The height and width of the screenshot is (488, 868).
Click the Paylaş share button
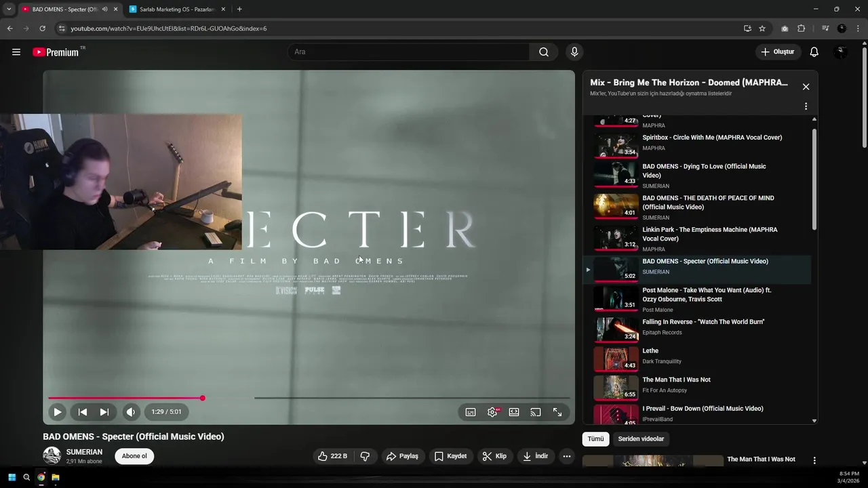pyautogui.click(x=402, y=456)
